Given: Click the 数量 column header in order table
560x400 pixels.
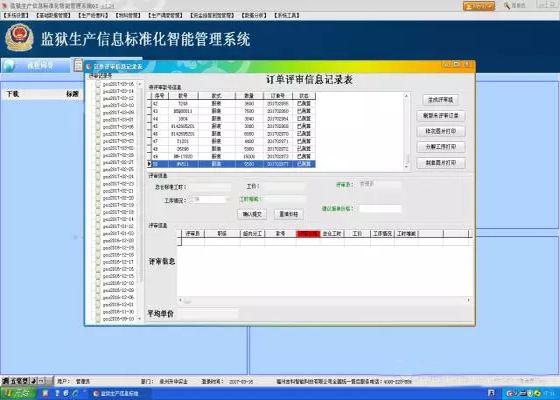Looking at the screenshot, I should click(249, 96).
